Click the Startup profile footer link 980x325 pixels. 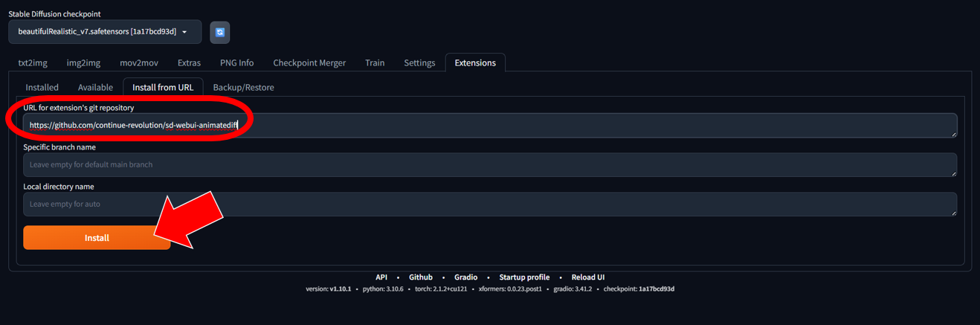[524, 277]
